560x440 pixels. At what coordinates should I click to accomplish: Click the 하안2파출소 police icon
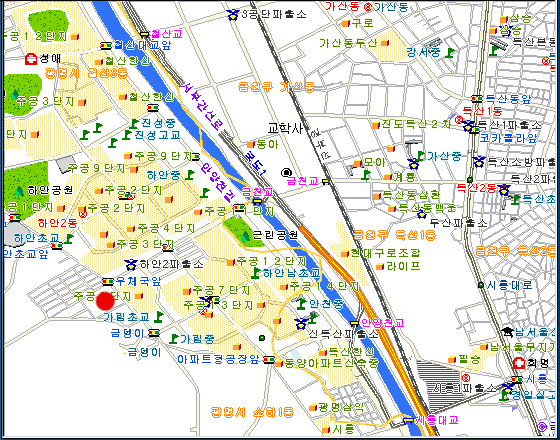coord(131,265)
